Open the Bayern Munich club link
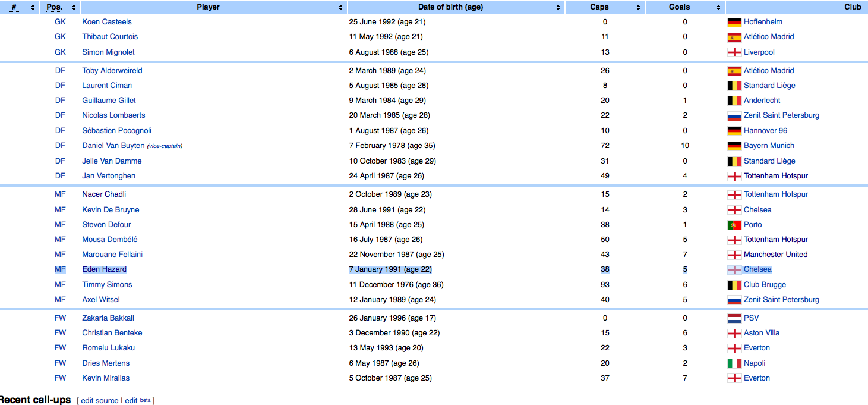 pos(769,146)
